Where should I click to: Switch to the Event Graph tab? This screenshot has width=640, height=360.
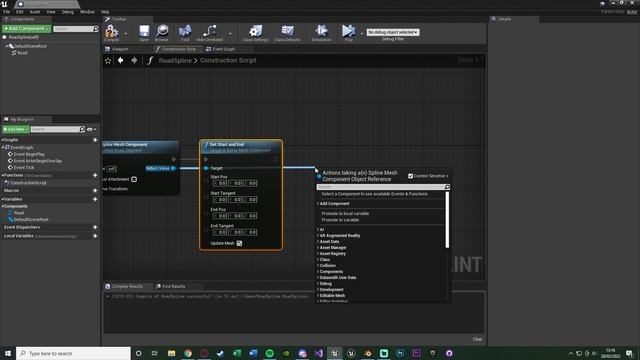coord(224,49)
